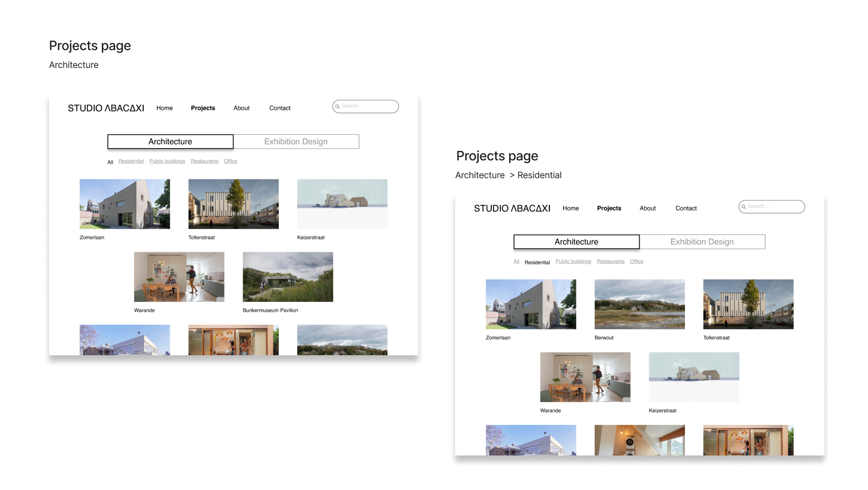The height and width of the screenshot is (490, 868).
Task: Open Projects in left mockup navigation
Action: click(203, 108)
